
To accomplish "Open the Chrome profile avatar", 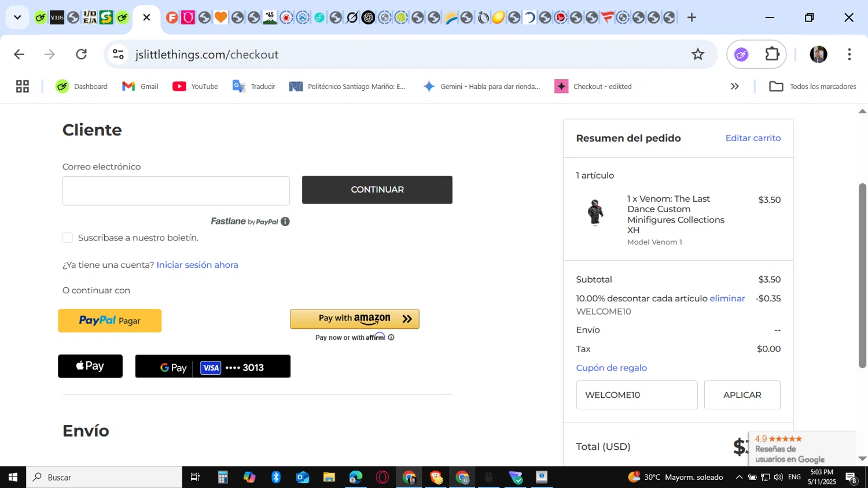I will coord(818,54).
